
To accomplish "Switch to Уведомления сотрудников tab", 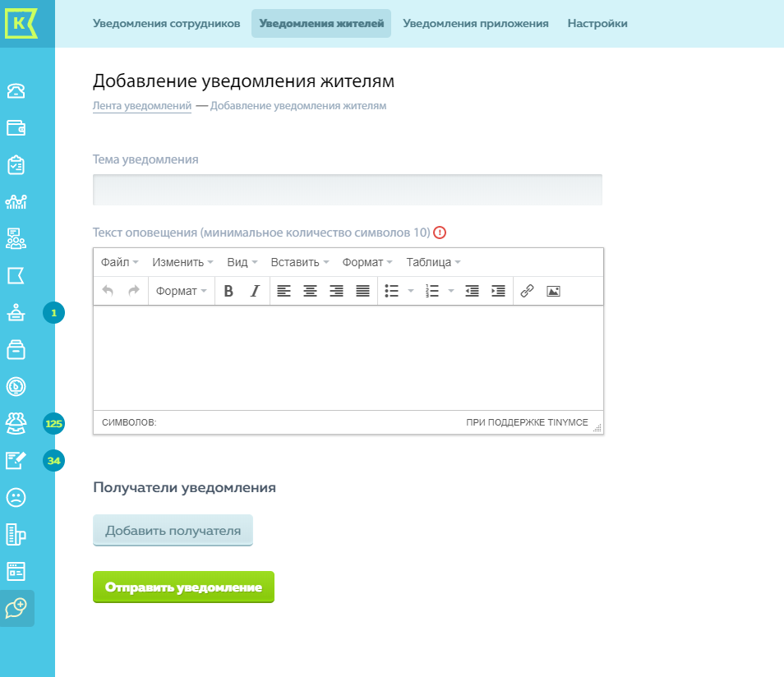I will pyautogui.click(x=166, y=24).
